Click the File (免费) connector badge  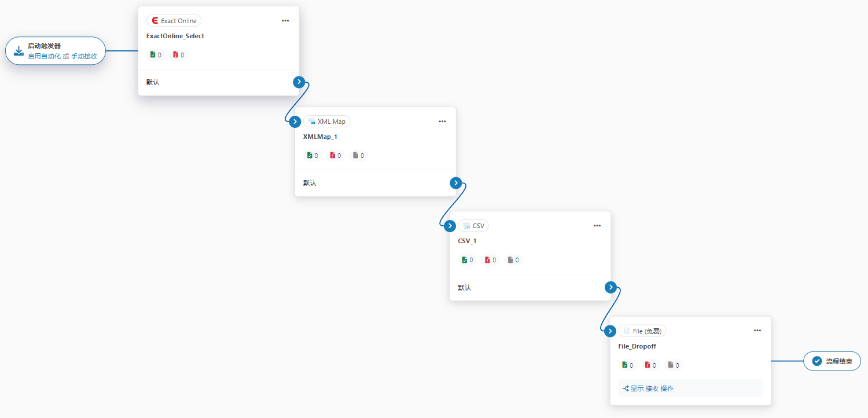click(x=642, y=331)
